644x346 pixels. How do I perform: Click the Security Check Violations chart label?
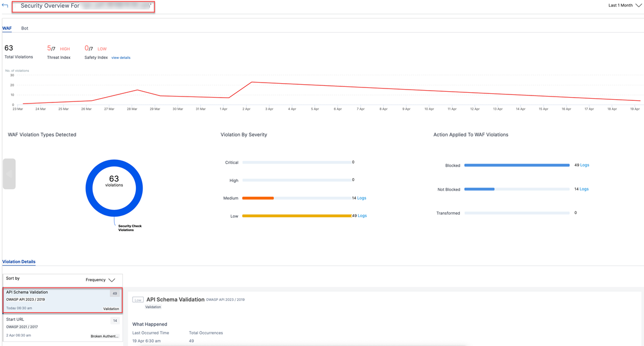pos(130,228)
